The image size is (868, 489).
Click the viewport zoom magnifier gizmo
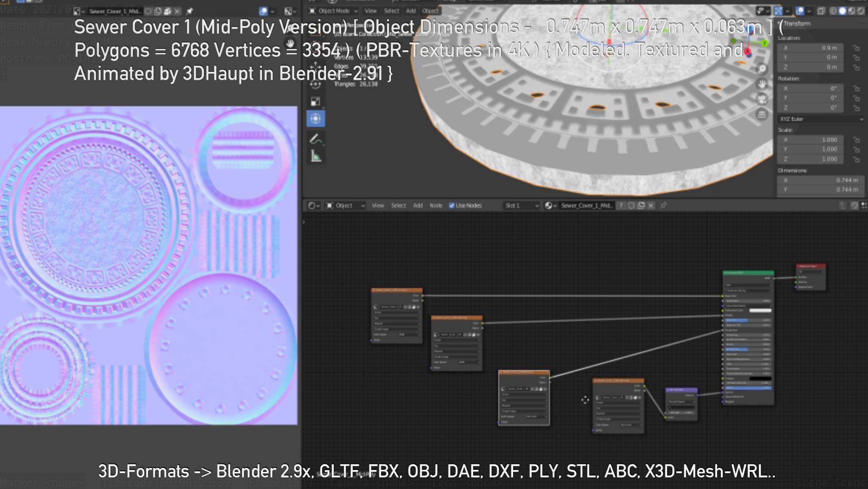(762, 69)
